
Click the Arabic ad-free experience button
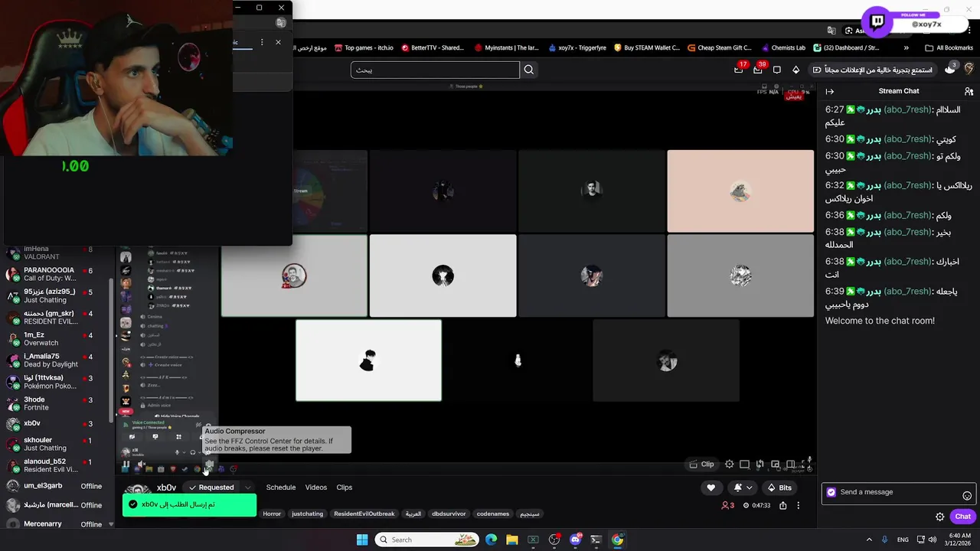click(873, 70)
